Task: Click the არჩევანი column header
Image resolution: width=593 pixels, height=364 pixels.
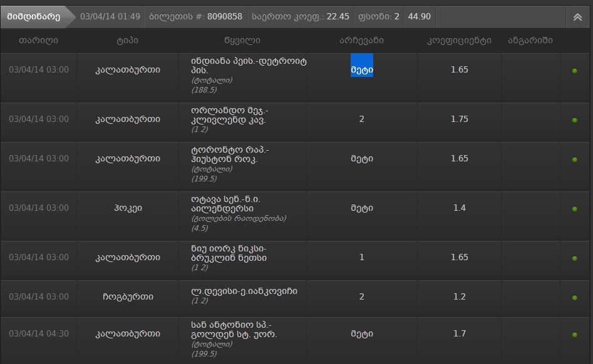Action: (361, 41)
